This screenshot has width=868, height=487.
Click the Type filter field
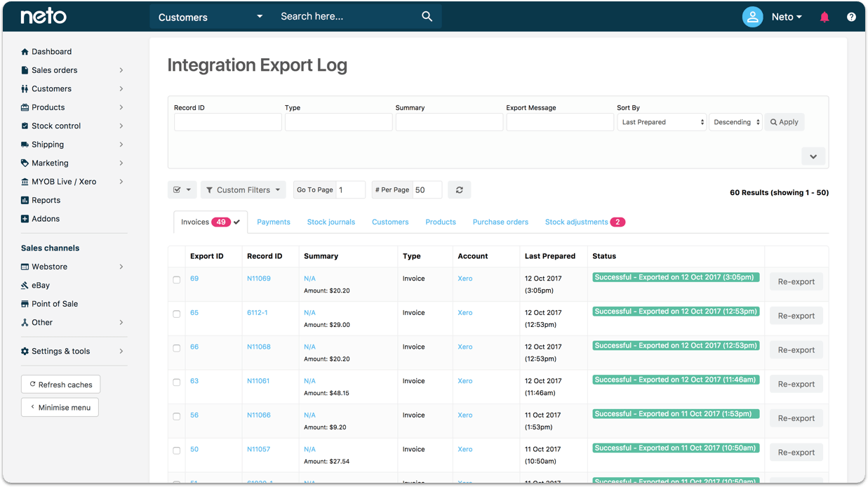pos(339,122)
